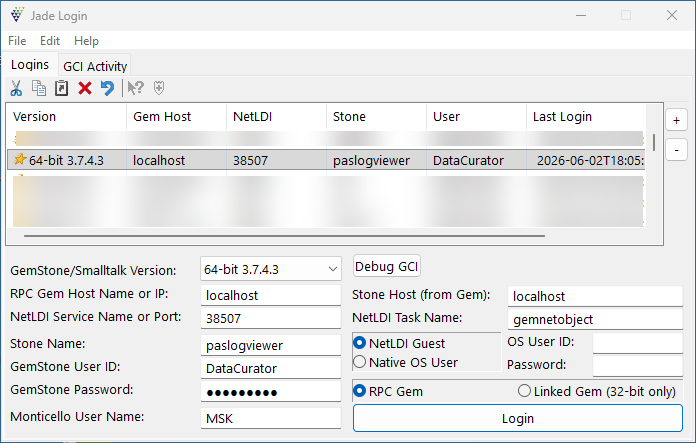Select the Native OS User radio button

[360, 362]
